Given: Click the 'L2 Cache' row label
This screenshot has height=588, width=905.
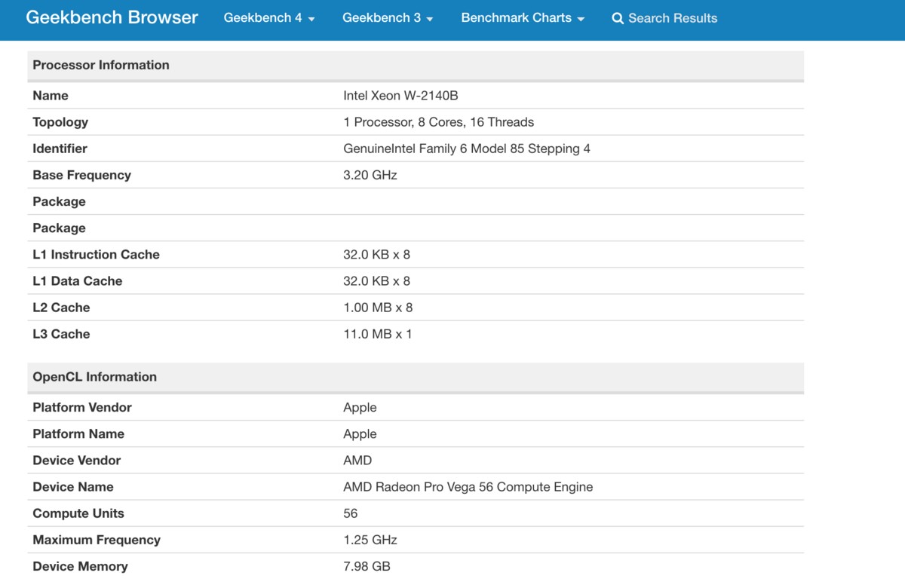Looking at the screenshot, I should (61, 308).
